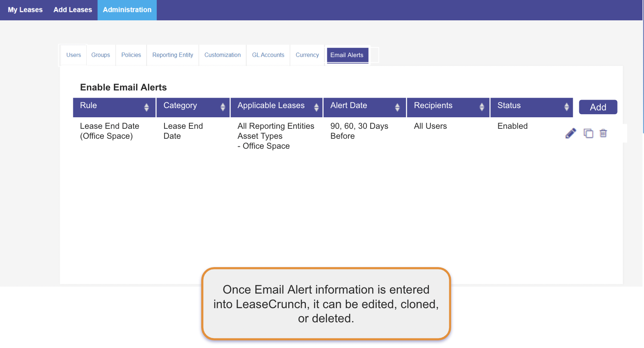Select the Email Alerts tab
This screenshot has height=348, width=644.
click(347, 55)
